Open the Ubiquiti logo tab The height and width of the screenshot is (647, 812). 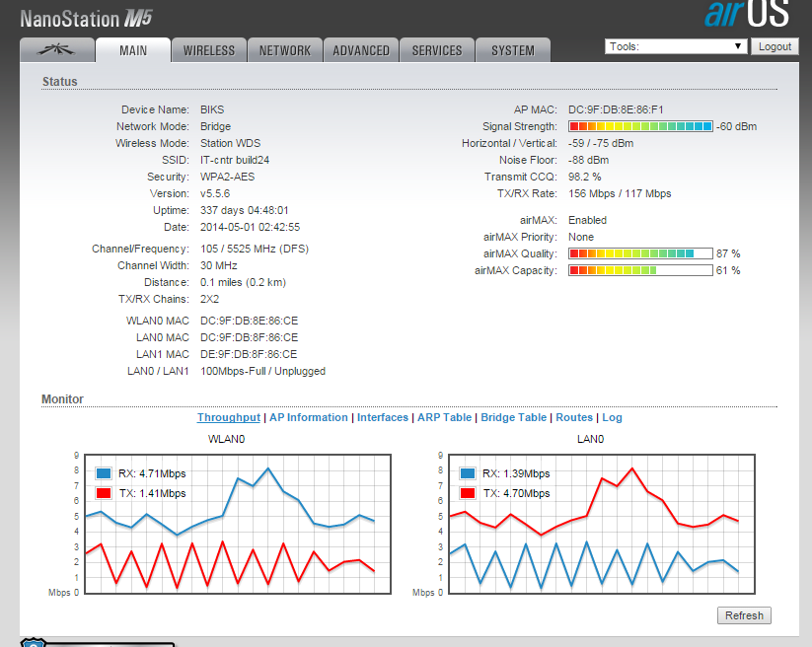point(57,50)
